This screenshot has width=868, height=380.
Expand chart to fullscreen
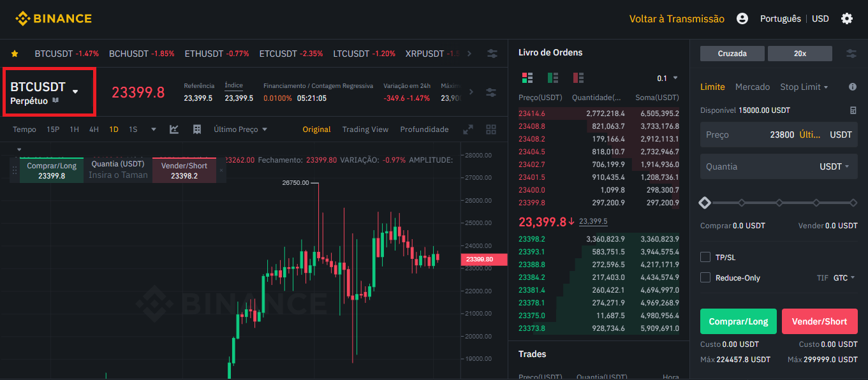(x=468, y=129)
